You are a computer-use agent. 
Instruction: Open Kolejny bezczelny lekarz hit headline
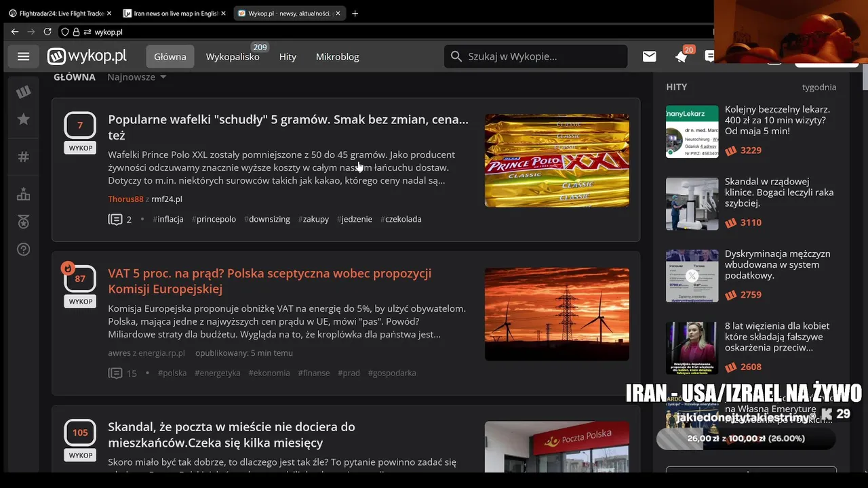tap(777, 120)
